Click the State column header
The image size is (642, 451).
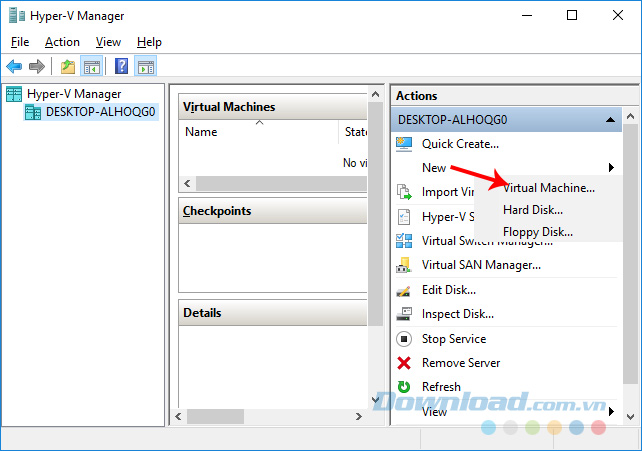353,132
